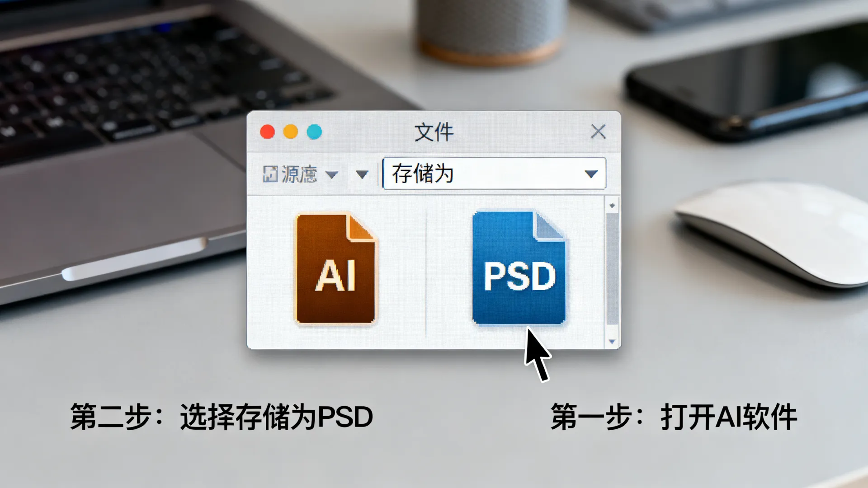
Task: Click the yellow minimize dot
Action: point(291,132)
